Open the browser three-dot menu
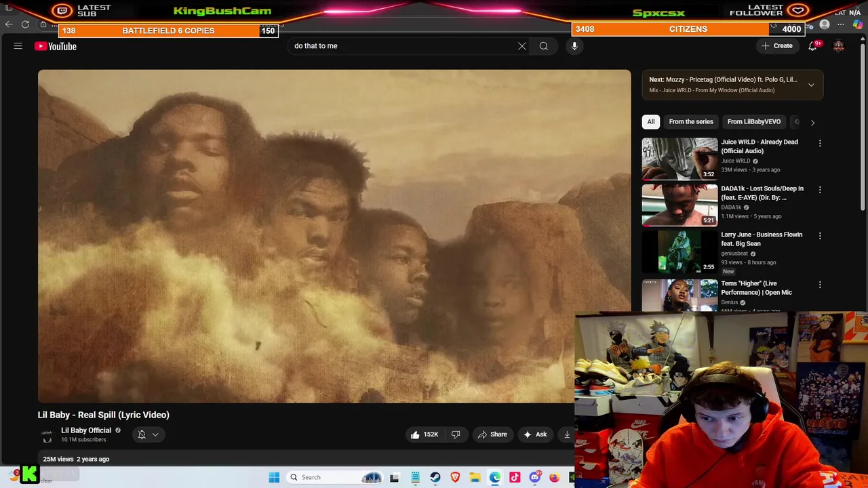This screenshot has height=488, width=868. (841, 24)
